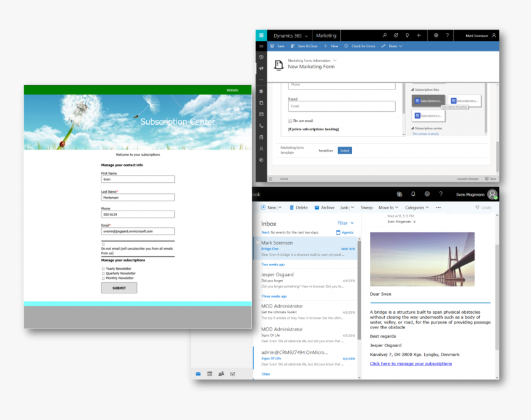Open Outlook settings gear
This screenshot has height=420, width=531.
tap(427, 194)
